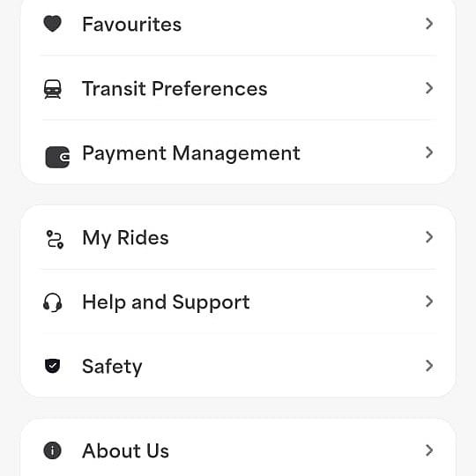476x476 pixels.
Task: Expand Transit Preferences via right chevron
Action: click(x=429, y=88)
